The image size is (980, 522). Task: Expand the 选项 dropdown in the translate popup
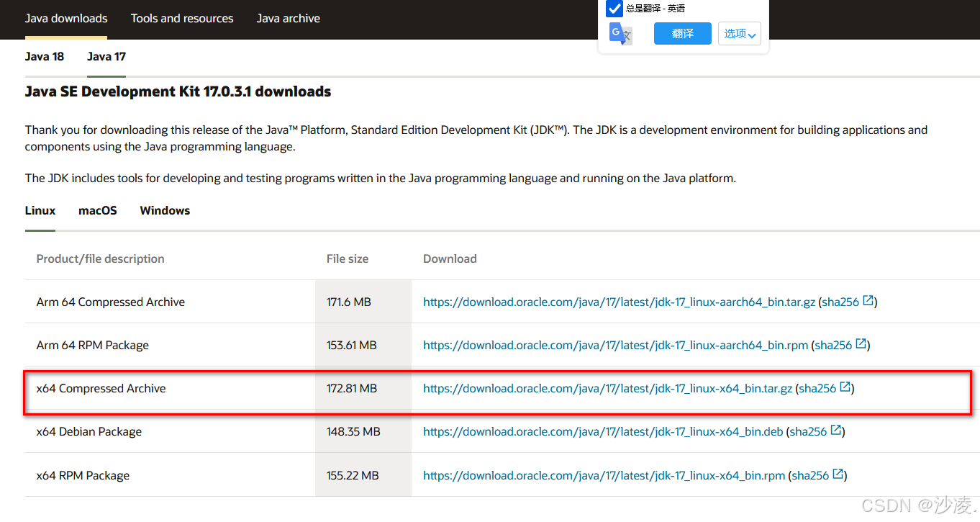coord(739,33)
